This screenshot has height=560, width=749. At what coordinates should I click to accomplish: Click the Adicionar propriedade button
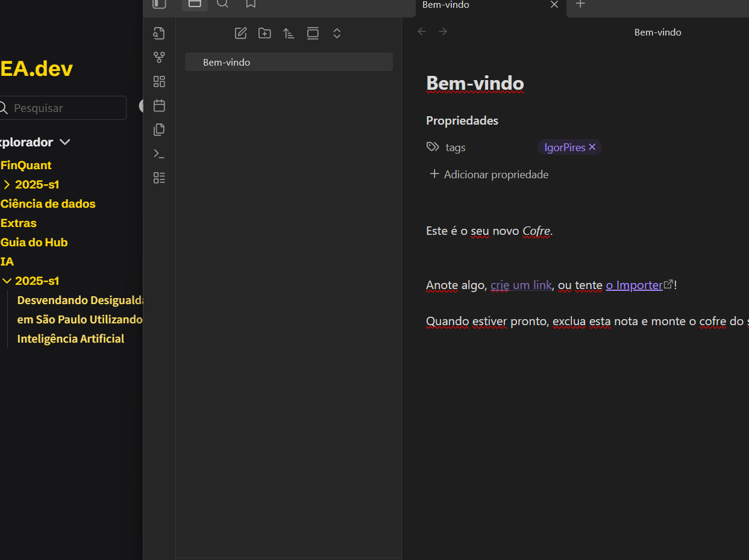click(x=489, y=175)
